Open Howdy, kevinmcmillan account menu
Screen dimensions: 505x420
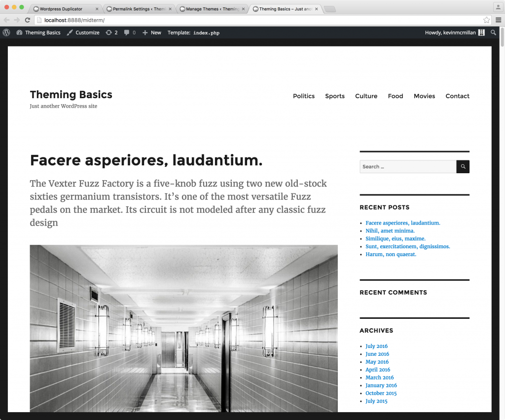pyautogui.click(x=454, y=33)
